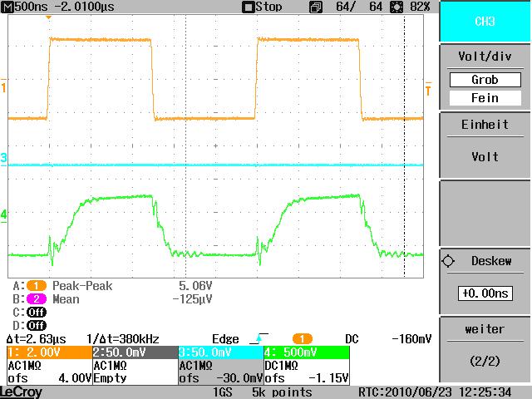This screenshot has height=399, width=532.
Task: Select channel 2 50.0mV info box
Action: click(135, 366)
